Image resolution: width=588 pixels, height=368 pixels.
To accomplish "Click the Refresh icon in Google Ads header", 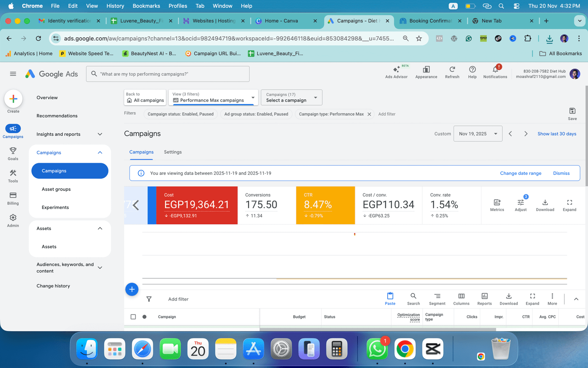I will (452, 70).
